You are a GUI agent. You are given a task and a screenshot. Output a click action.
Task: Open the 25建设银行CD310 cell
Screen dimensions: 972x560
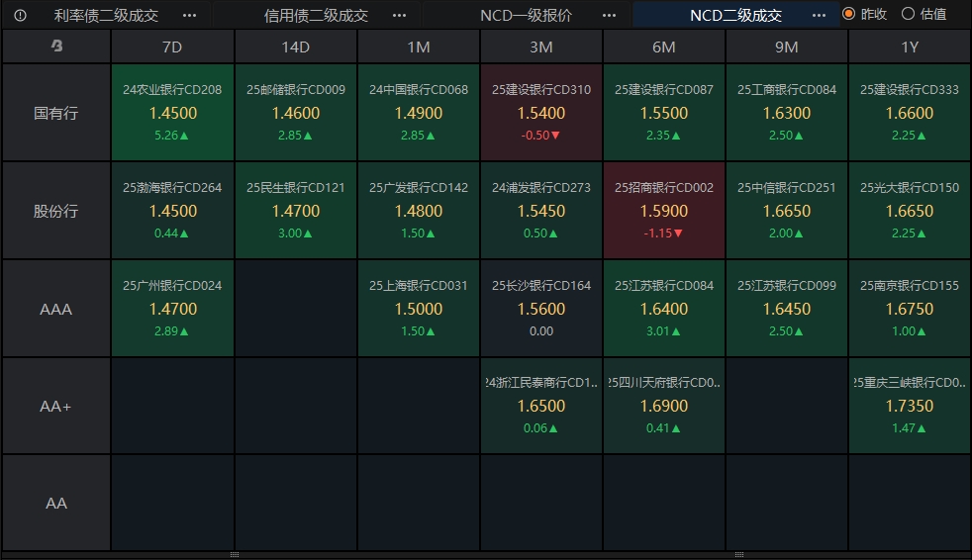[541, 113]
